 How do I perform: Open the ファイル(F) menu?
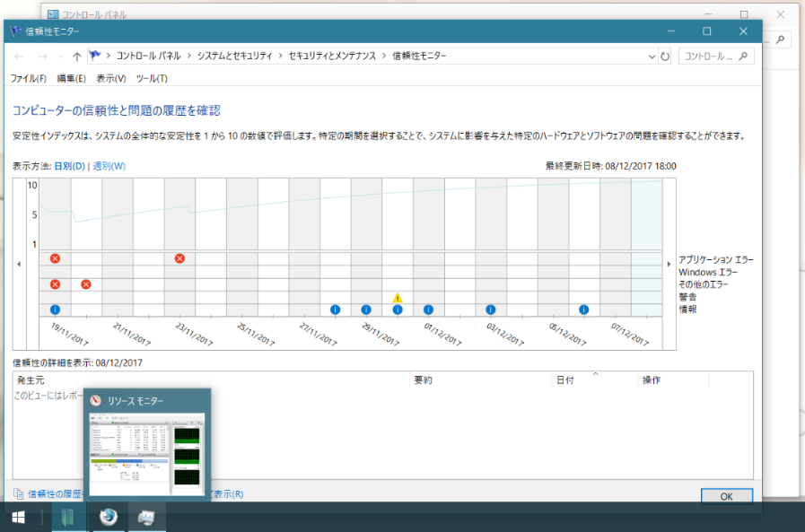point(29,78)
